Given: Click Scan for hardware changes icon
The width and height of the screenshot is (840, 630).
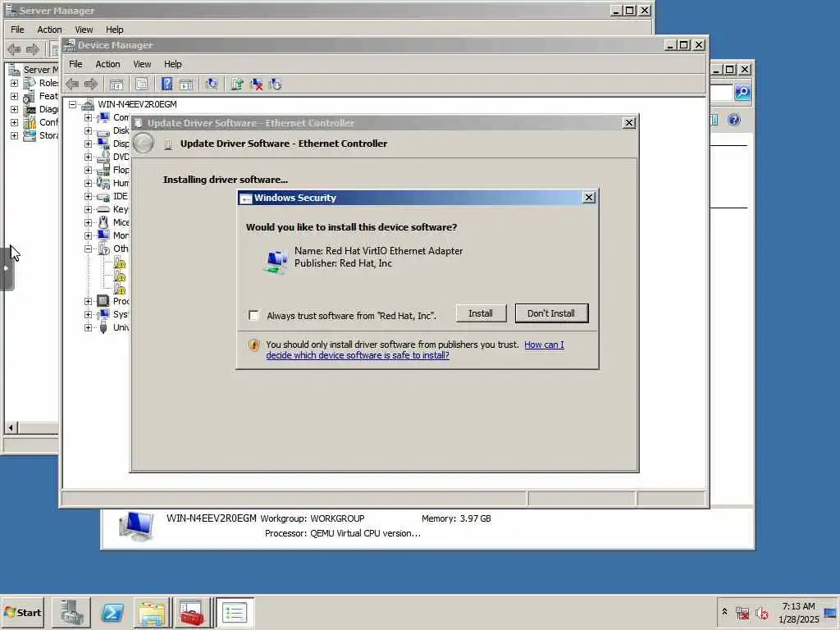Looking at the screenshot, I should tap(212, 84).
